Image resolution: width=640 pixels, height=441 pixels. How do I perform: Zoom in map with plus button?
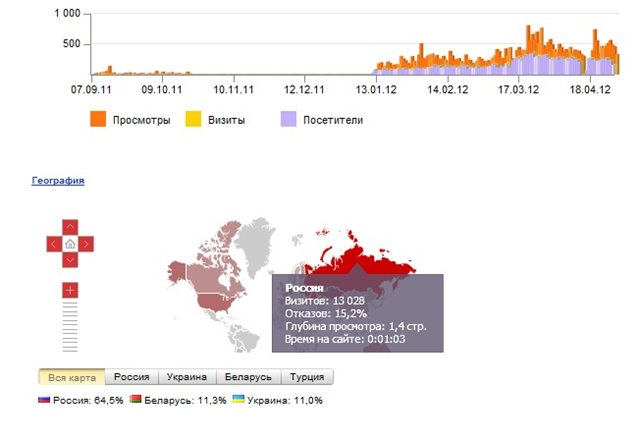coord(70,290)
